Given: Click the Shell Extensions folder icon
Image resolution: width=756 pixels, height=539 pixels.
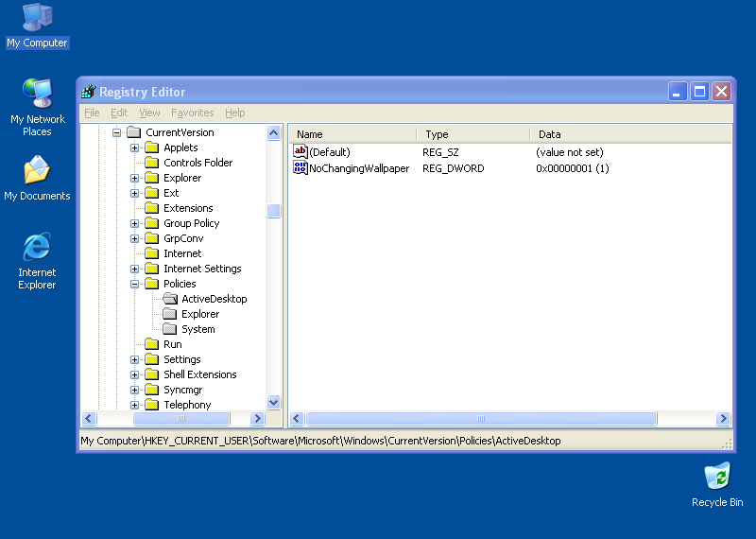Looking at the screenshot, I should (x=151, y=374).
